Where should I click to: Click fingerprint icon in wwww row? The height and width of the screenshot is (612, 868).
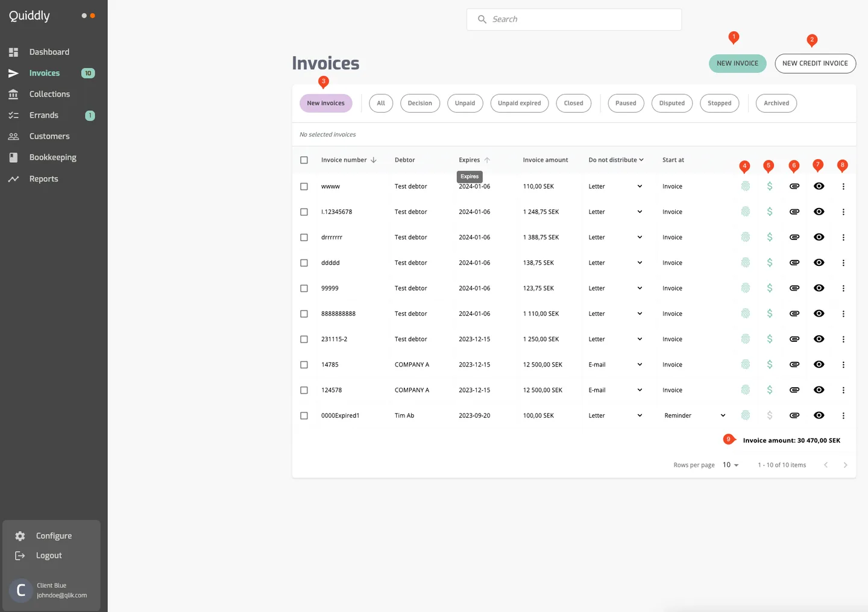pos(746,186)
